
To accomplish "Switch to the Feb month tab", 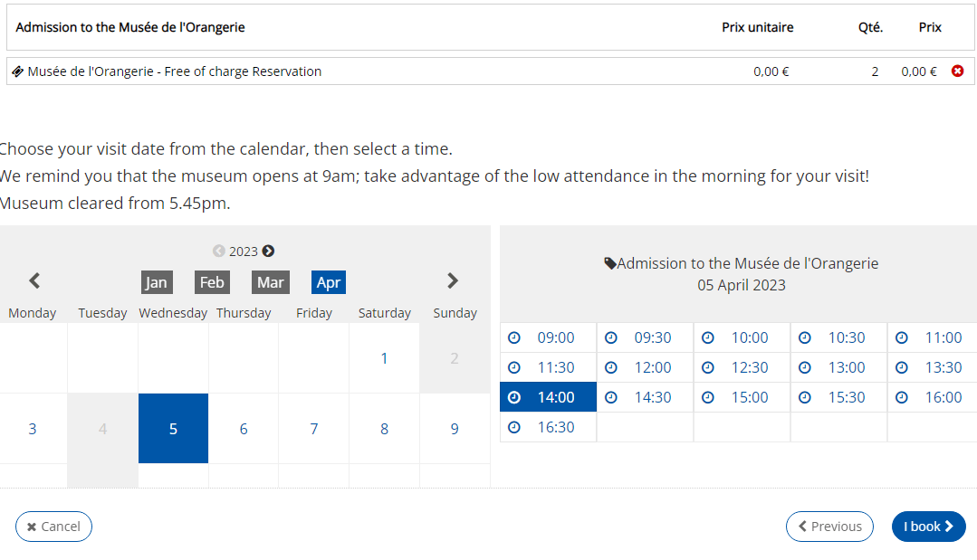I will (x=212, y=282).
